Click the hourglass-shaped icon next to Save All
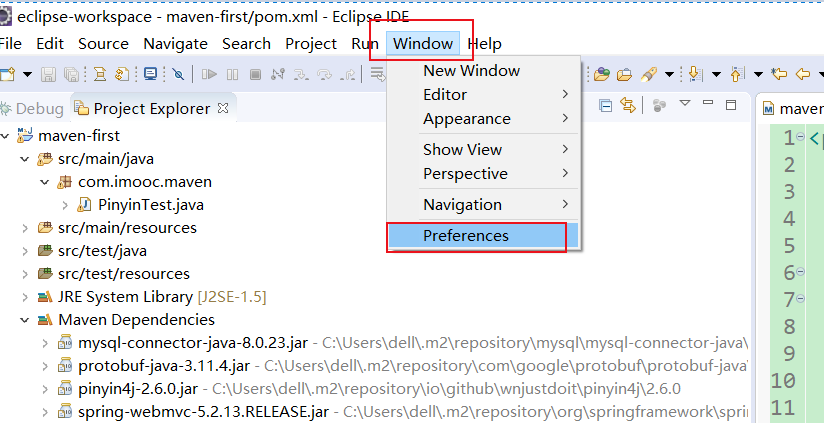The width and height of the screenshot is (824, 423). (99, 74)
